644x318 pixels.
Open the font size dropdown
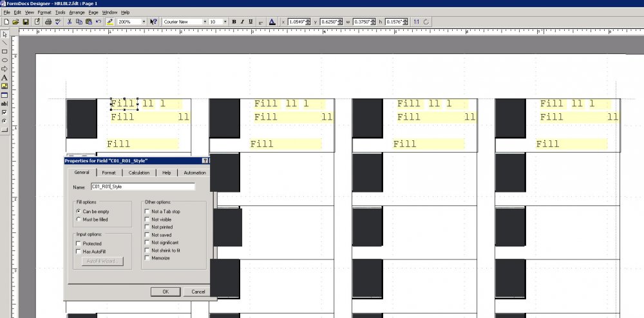pyautogui.click(x=225, y=22)
